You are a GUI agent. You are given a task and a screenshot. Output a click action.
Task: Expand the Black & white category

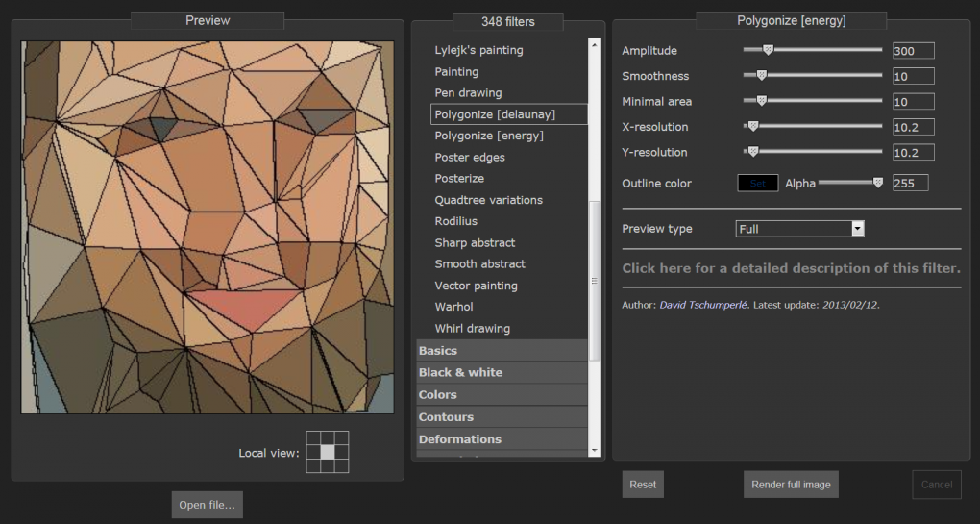pos(502,373)
